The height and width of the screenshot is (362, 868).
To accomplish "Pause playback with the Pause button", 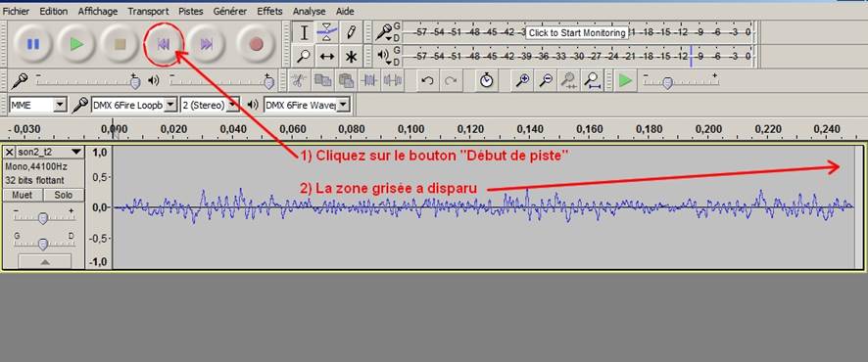I will point(33,44).
